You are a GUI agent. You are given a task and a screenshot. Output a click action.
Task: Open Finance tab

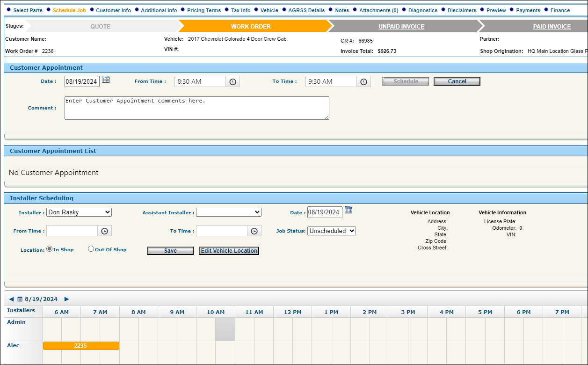(560, 10)
